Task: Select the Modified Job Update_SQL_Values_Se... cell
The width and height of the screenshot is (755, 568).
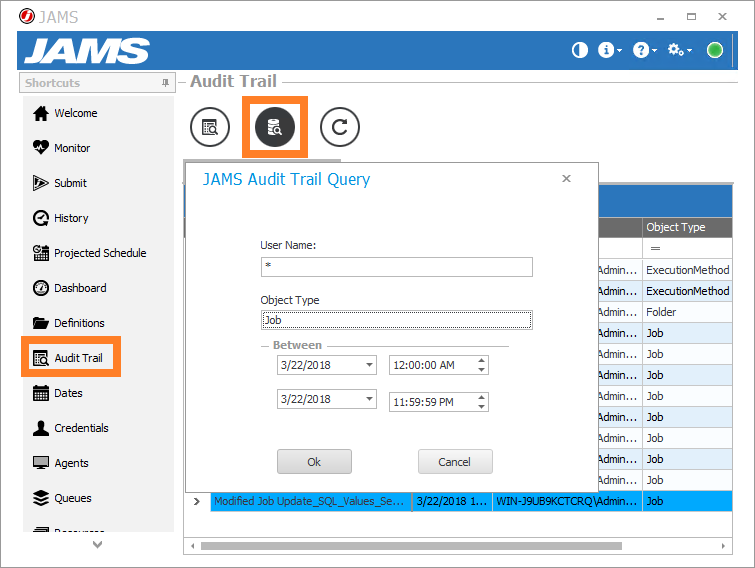Action: [311, 501]
